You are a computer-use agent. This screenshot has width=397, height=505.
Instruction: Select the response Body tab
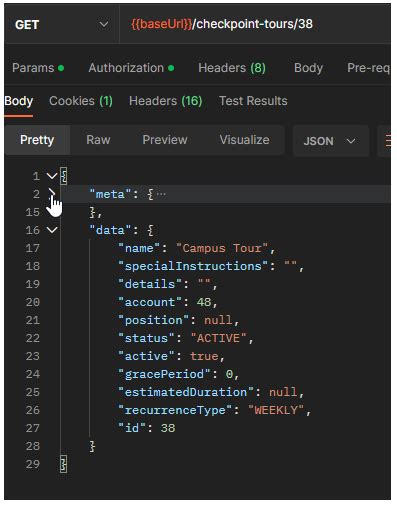(x=19, y=101)
